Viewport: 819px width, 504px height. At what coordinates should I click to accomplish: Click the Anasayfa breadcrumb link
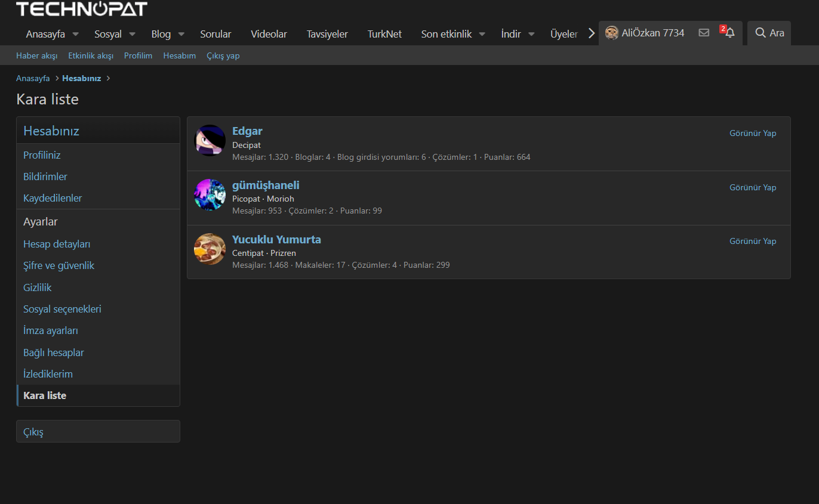tap(33, 78)
